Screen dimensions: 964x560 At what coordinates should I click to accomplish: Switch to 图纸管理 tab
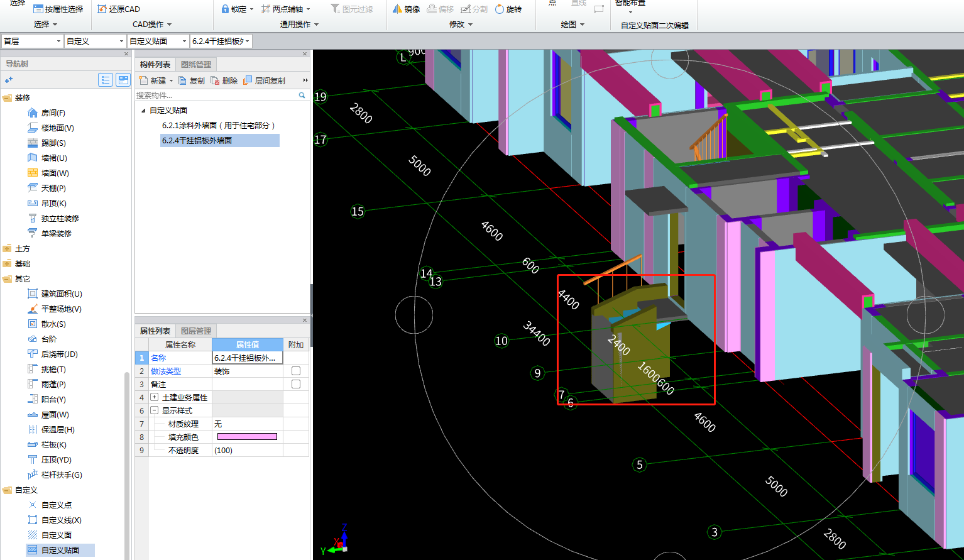tap(196, 64)
